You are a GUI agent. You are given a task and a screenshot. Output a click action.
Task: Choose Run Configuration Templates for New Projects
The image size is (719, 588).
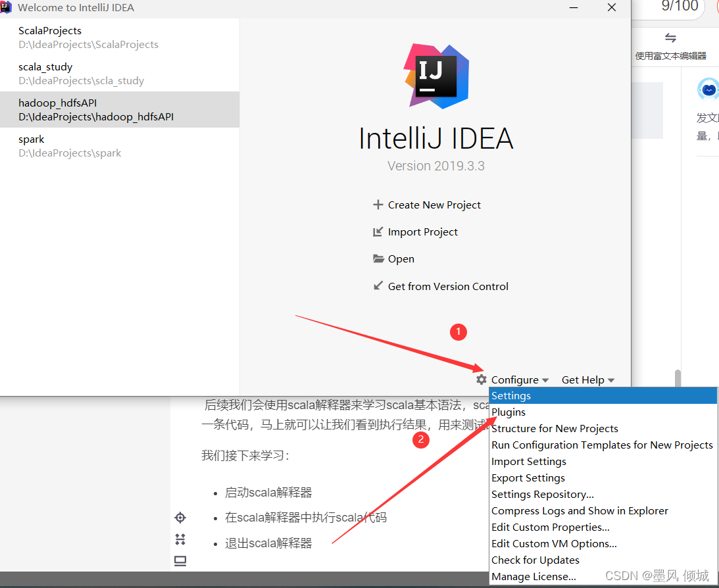coord(603,445)
